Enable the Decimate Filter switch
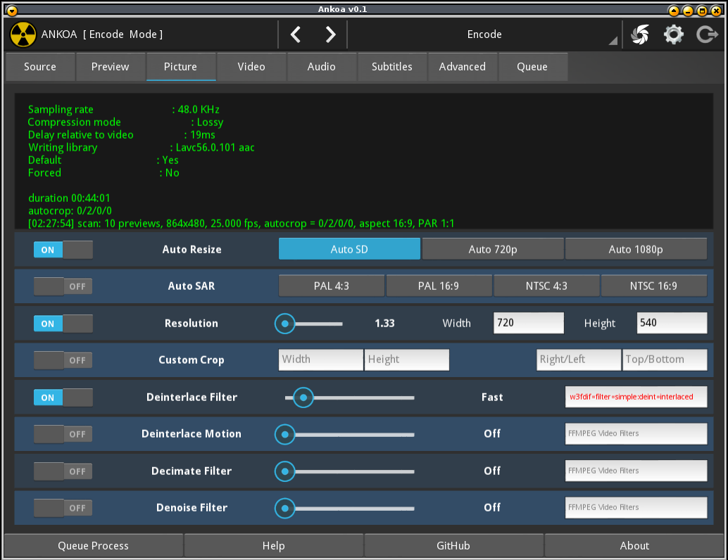The width and height of the screenshot is (728, 560). (x=63, y=471)
